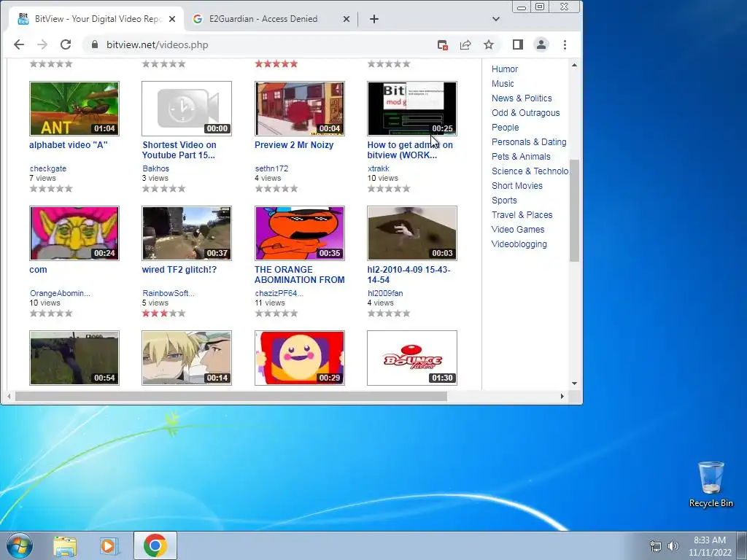Open the News & Politics category
This screenshot has width=747, height=560.
[522, 98]
